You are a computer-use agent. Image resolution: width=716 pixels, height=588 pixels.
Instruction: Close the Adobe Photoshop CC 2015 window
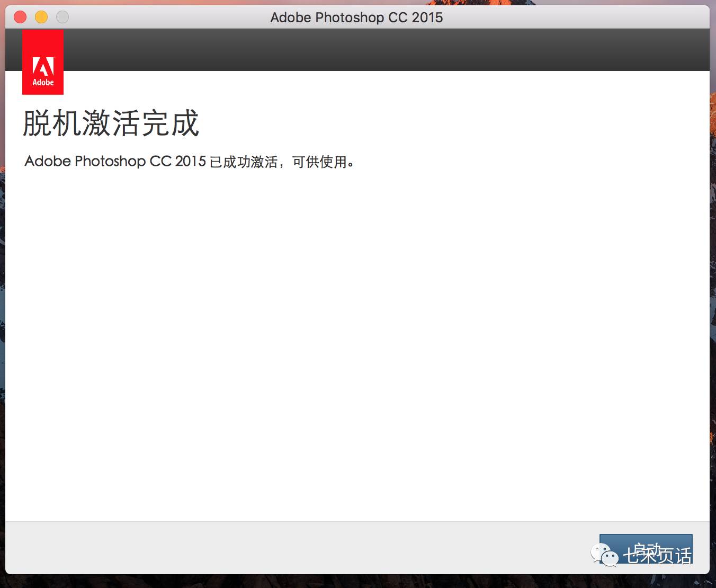click(20, 17)
